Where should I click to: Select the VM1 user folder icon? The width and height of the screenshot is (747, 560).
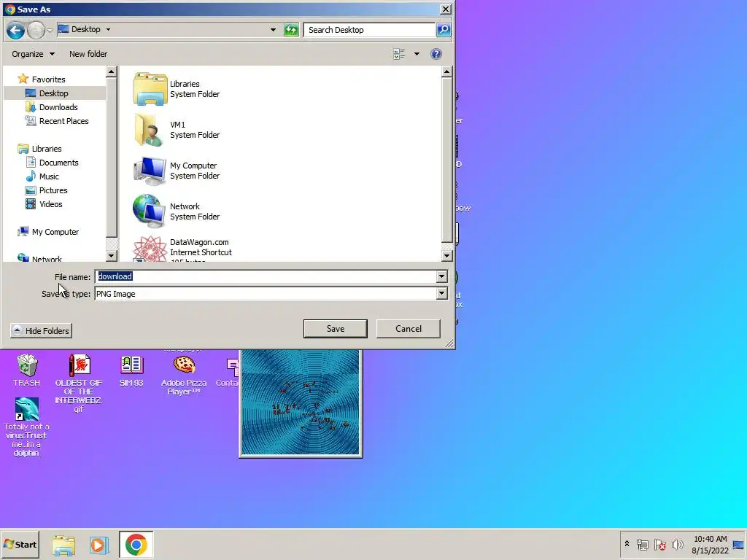(x=149, y=130)
